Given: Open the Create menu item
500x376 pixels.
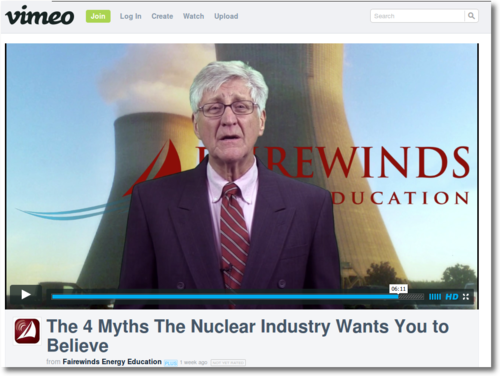Looking at the screenshot, I should (x=162, y=16).
